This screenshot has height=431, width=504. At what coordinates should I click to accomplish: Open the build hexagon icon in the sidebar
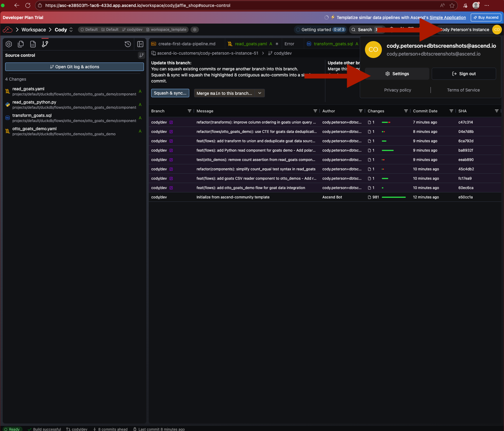point(9,44)
